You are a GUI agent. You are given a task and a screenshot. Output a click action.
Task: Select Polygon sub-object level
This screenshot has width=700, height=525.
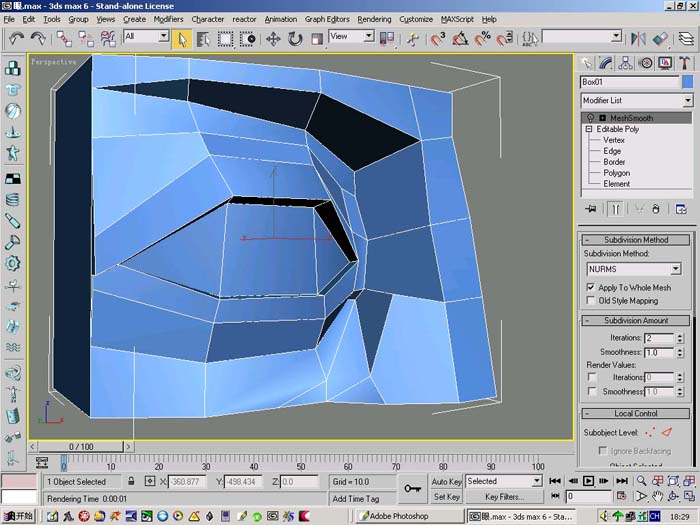tap(617, 173)
